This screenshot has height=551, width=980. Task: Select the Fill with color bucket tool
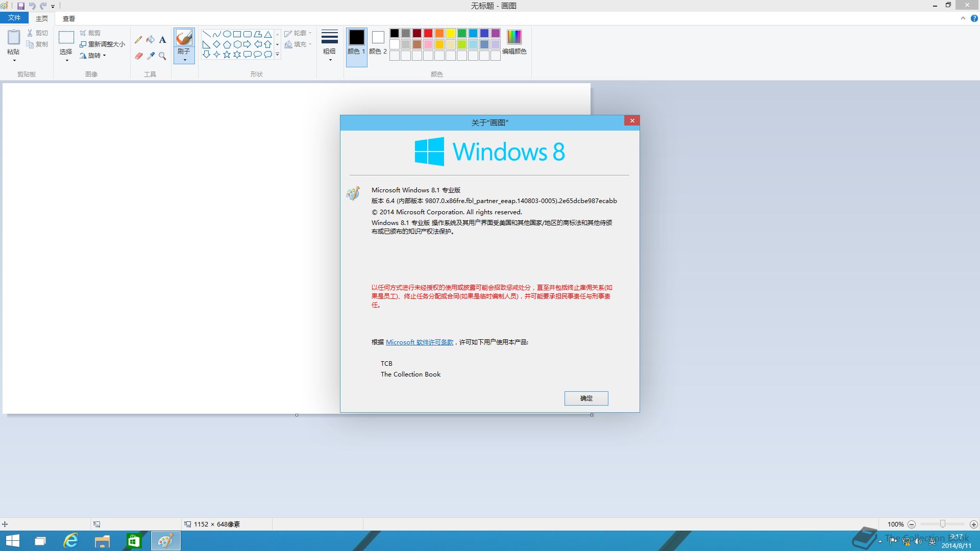(x=151, y=40)
